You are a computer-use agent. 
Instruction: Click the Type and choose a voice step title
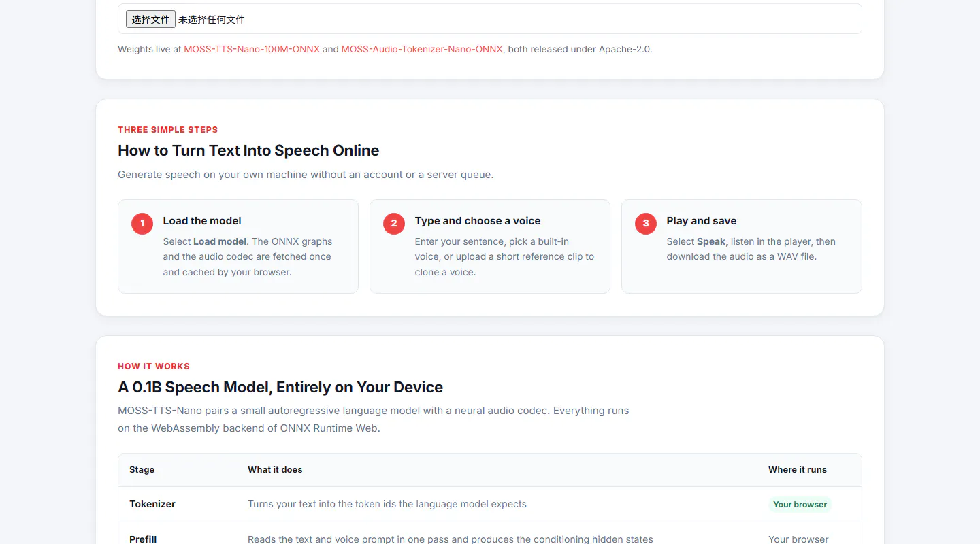(478, 221)
